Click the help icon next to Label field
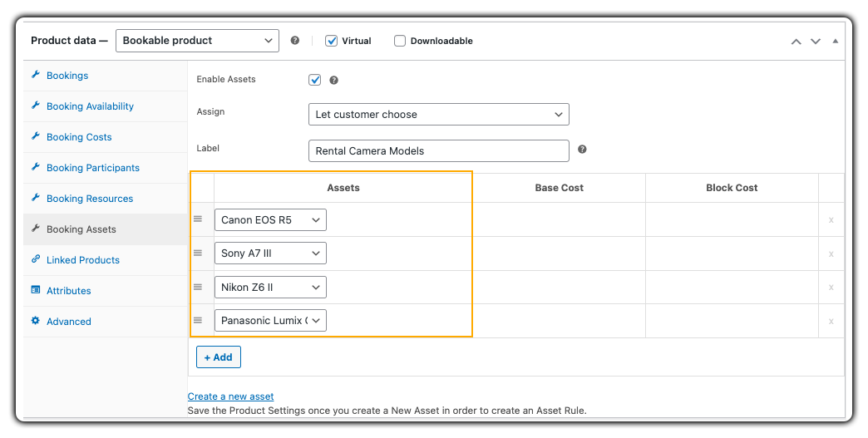Viewport: 868px width, 438px height. point(582,150)
